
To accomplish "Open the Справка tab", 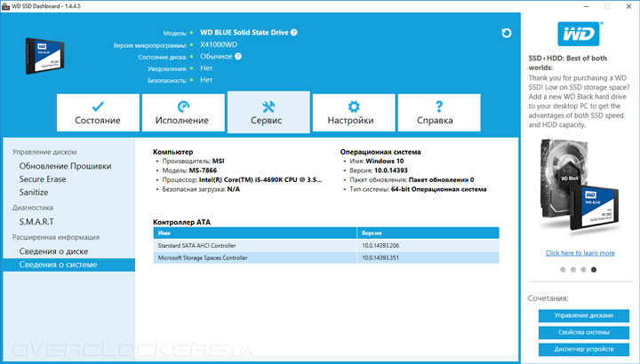I will 439,113.
